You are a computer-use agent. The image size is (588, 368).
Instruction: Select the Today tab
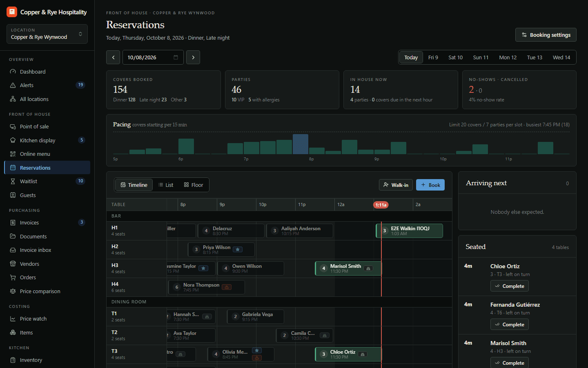[x=411, y=57]
